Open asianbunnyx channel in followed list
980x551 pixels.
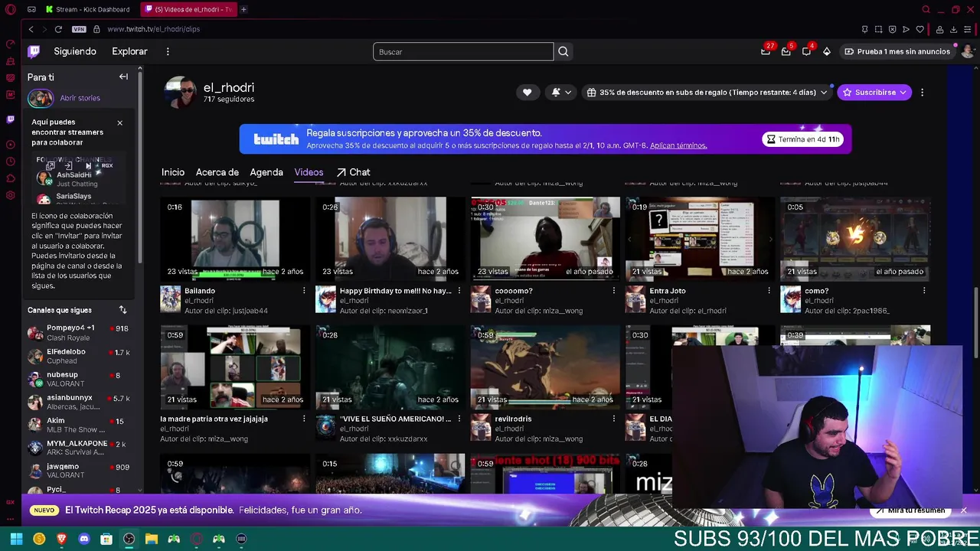pyautogui.click(x=80, y=402)
